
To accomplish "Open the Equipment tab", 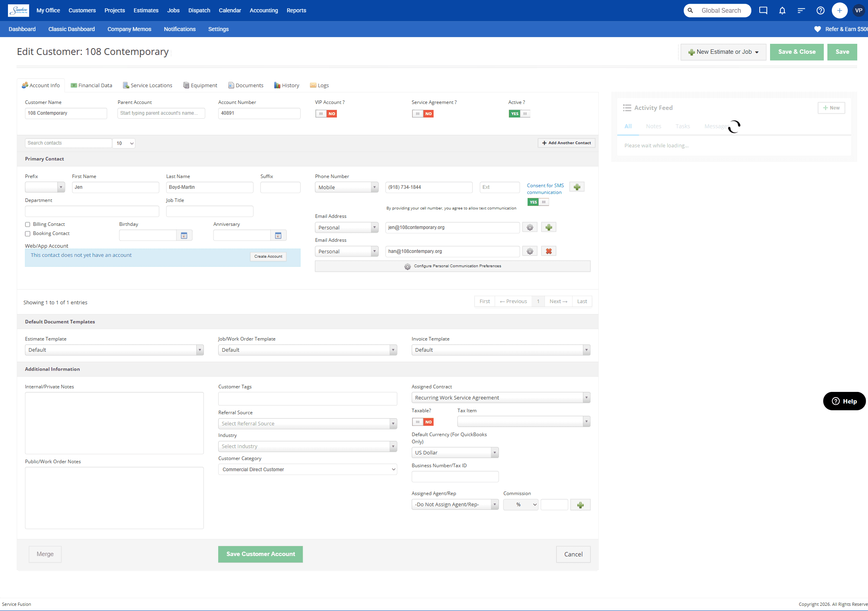I will coord(200,86).
